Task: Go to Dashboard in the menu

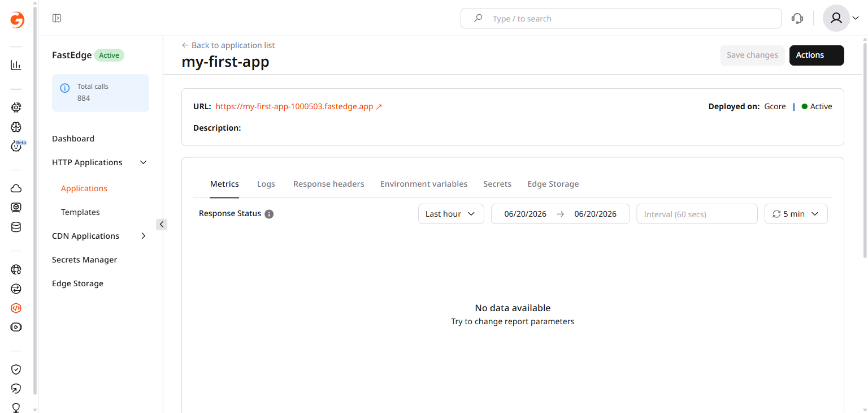Action: click(x=73, y=139)
